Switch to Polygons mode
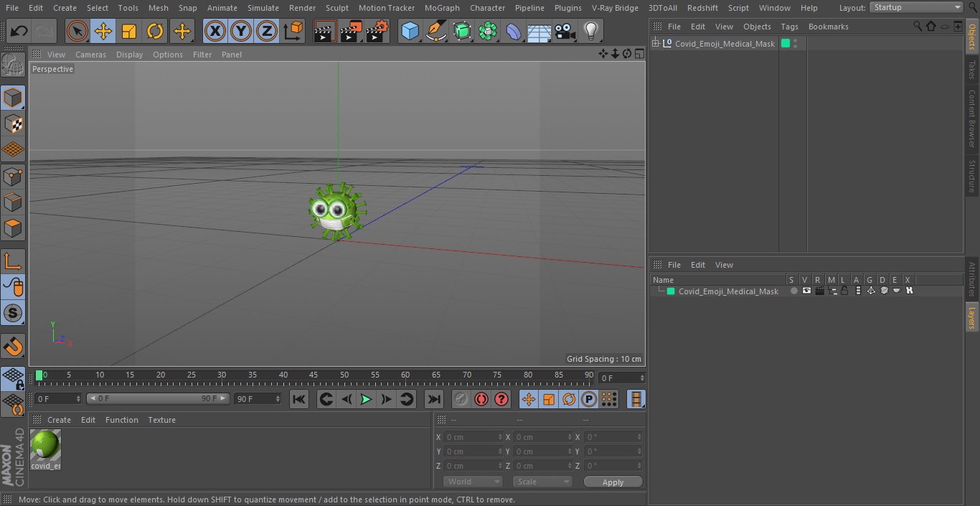Screen dimensions: 980x506 pos(14,228)
